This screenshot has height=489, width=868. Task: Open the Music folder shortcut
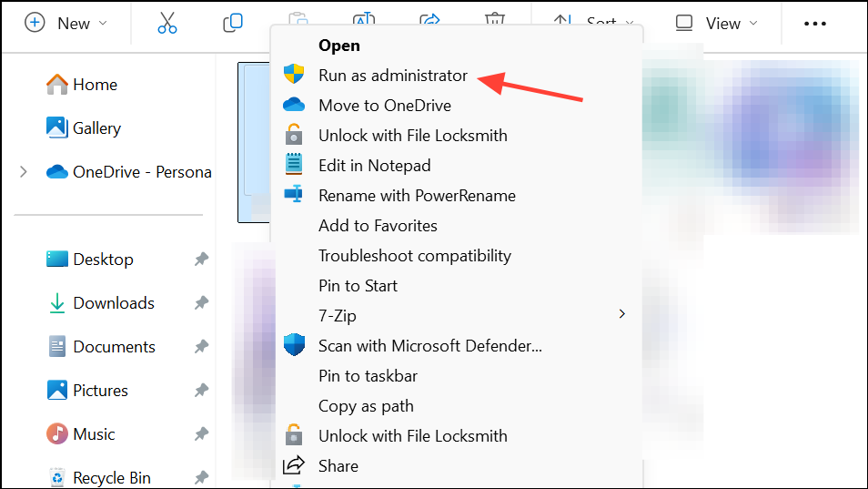[x=94, y=434]
